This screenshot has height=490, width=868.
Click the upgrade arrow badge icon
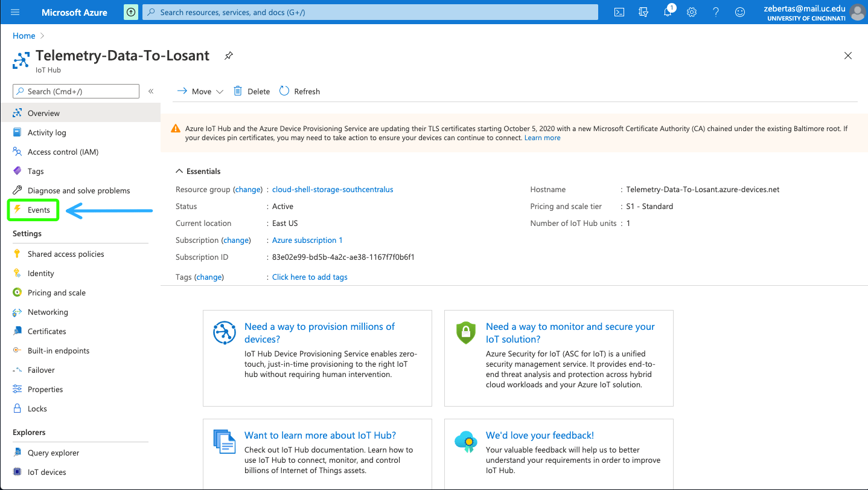pos(131,12)
